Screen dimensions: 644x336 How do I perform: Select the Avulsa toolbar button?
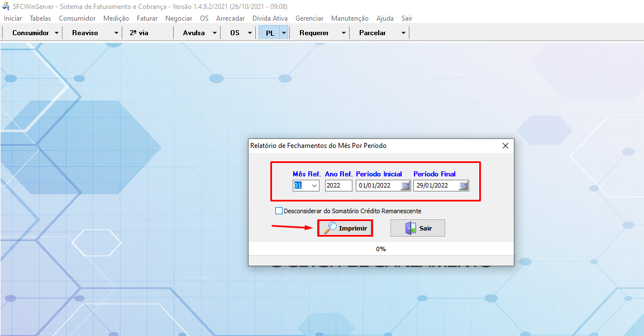point(193,33)
